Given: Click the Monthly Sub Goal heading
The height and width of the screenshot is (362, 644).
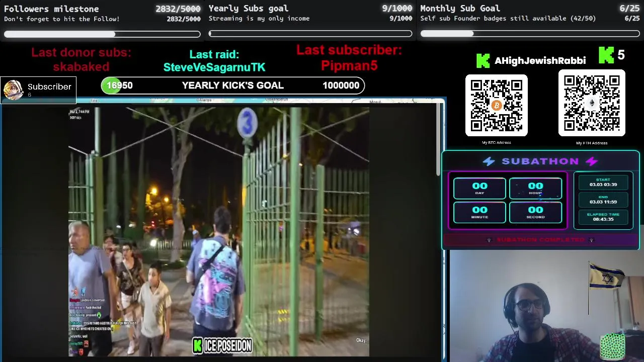Looking at the screenshot, I should [x=460, y=9].
